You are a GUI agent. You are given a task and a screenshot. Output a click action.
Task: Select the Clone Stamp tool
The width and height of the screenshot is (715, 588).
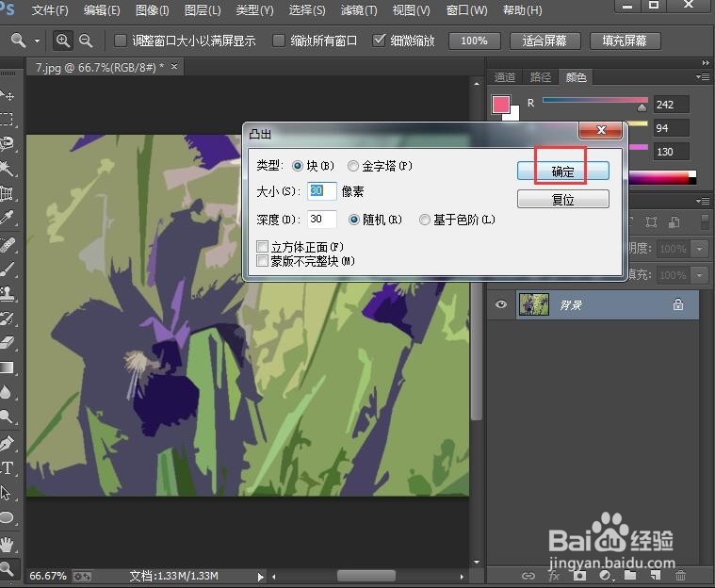point(7,294)
